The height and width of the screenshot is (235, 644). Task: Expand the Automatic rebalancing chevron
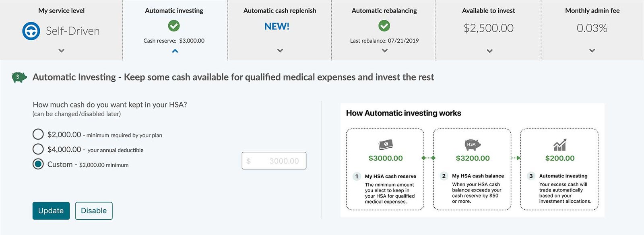385,51
